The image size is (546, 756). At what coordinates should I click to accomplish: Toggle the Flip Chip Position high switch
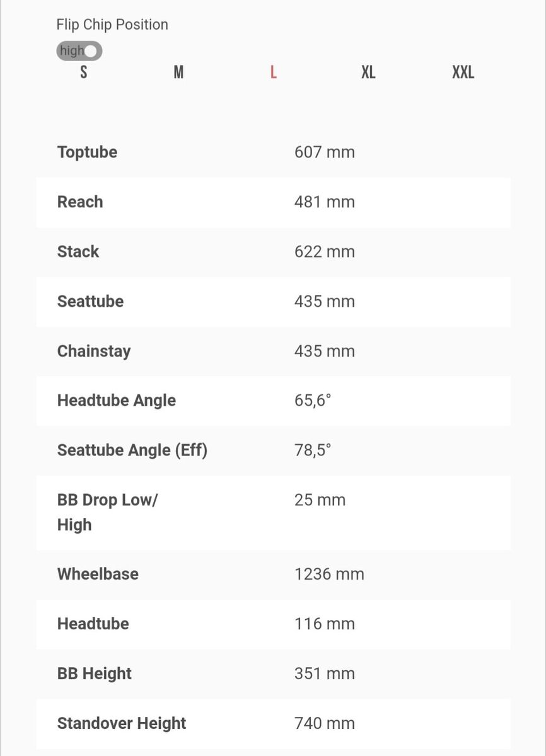[79, 51]
